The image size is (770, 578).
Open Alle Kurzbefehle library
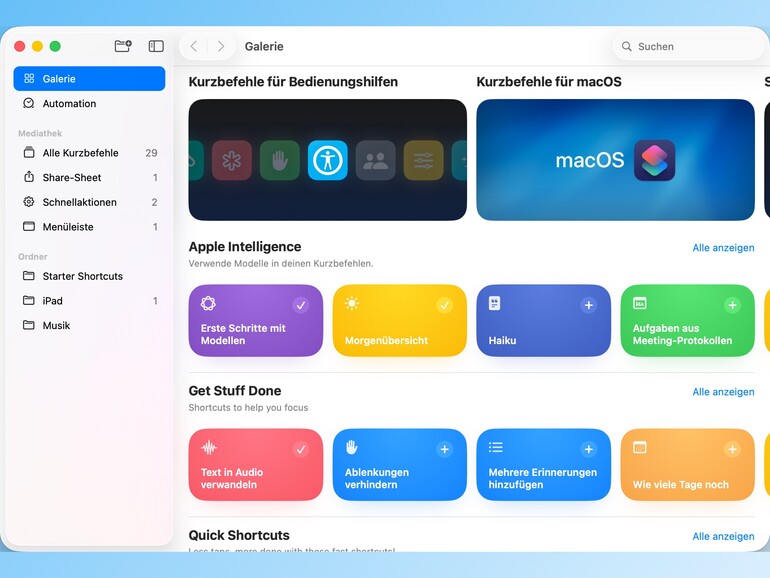pyautogui.click(x=89, y=153)
